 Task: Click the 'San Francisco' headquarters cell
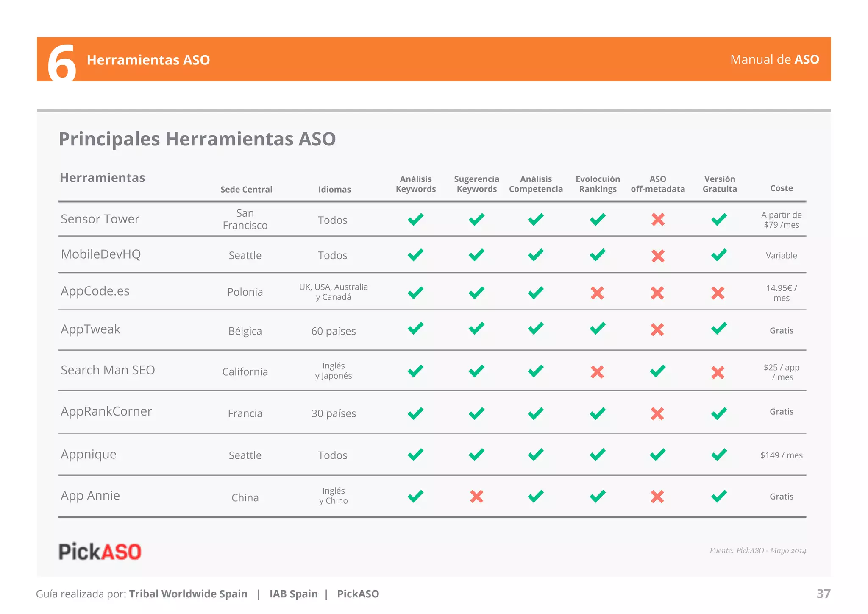pyautogui.click(x=245, y=219)
